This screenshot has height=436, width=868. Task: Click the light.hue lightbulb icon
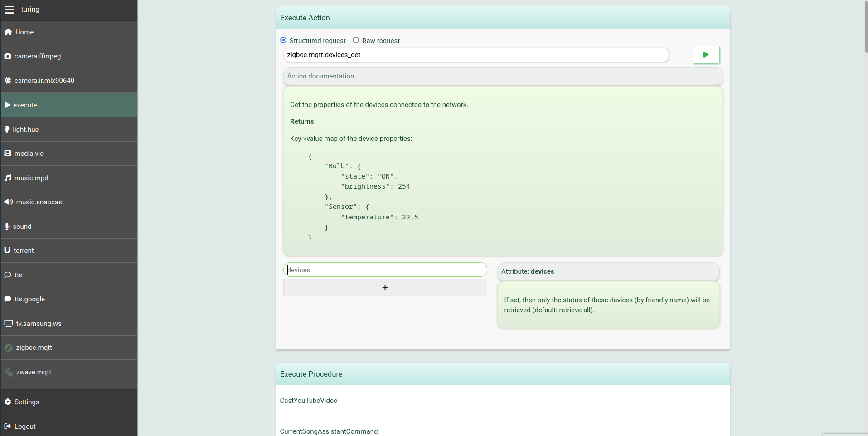7,130
